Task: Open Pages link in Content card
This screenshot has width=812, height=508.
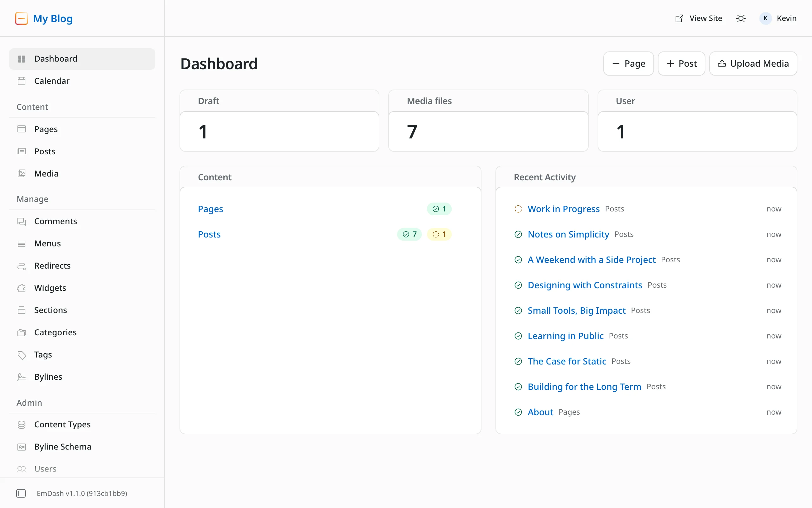Action: [x=210, y=209]
